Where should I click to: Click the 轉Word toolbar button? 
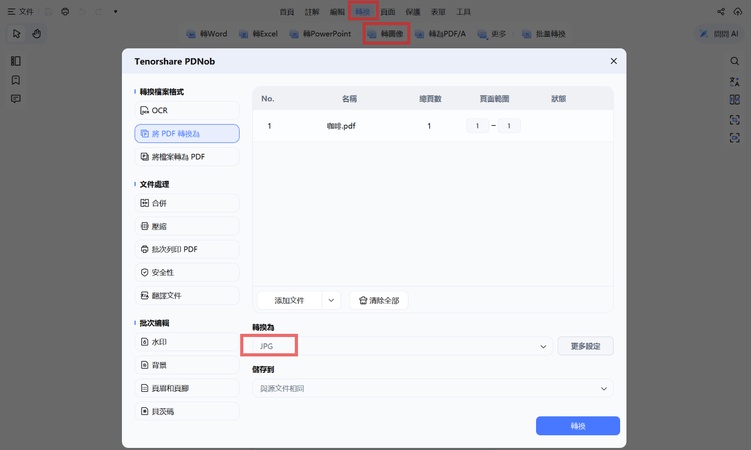pos(207,34)
